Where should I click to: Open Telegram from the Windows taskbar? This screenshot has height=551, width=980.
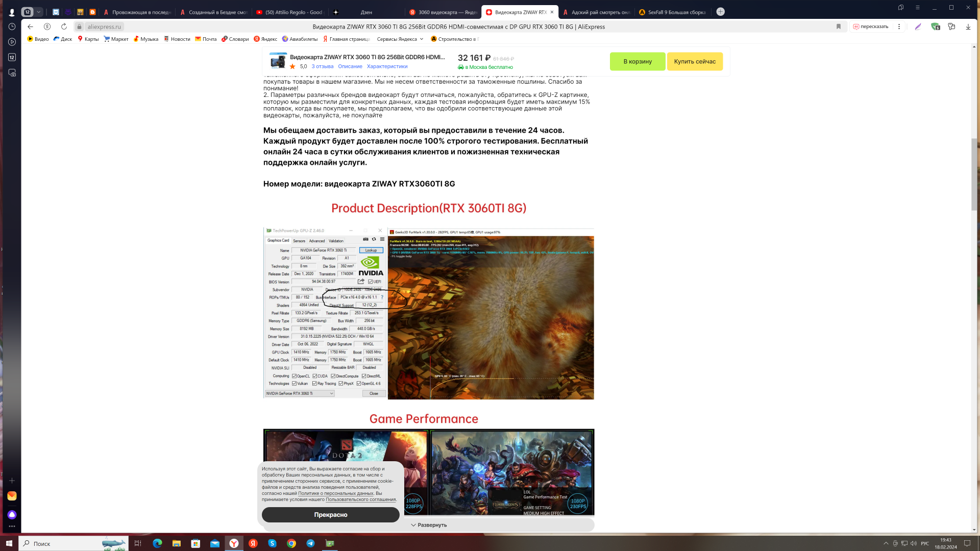coord(310,543)
